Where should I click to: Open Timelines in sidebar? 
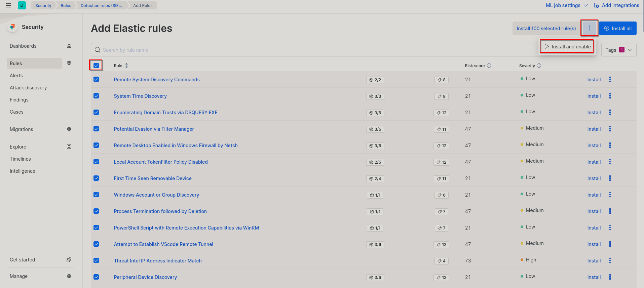coord(20,159)
